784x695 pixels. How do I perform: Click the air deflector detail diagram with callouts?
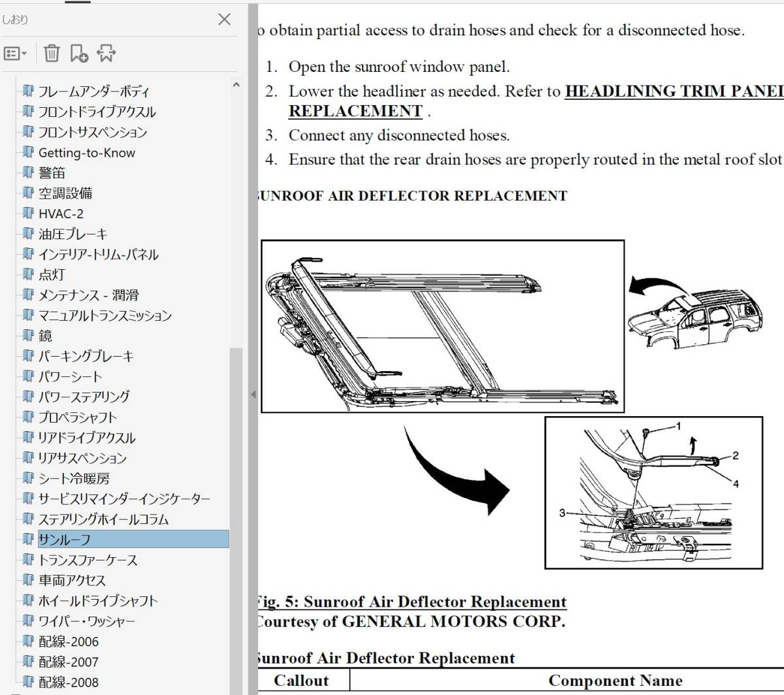pyautogui.click(x=653, y=493)
